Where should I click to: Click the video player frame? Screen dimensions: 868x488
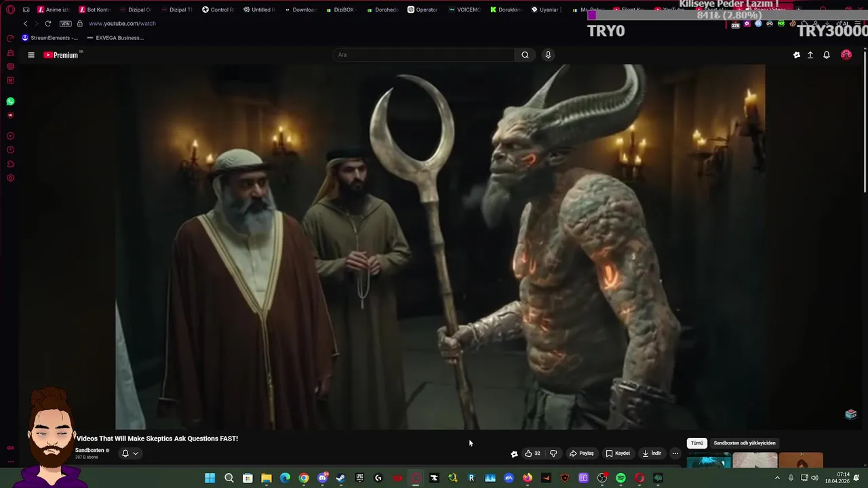(x=440, y=247)
